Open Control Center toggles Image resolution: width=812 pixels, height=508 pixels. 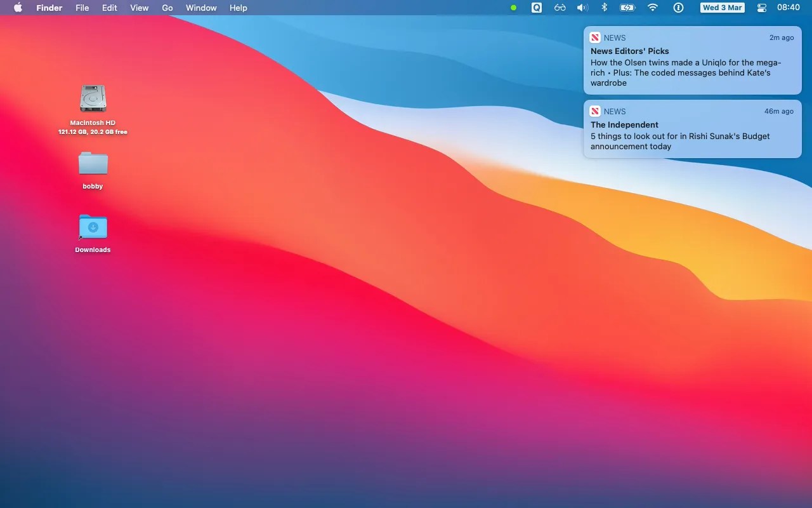point(761,8)
